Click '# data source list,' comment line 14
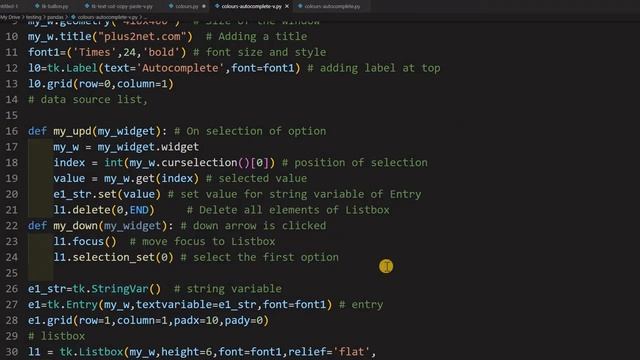 click(x=88, y=100)
